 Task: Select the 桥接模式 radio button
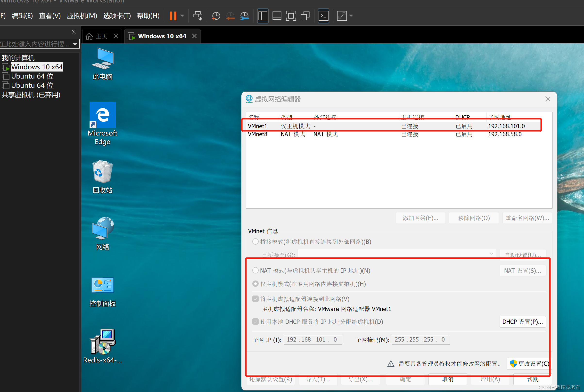point(255,241)
